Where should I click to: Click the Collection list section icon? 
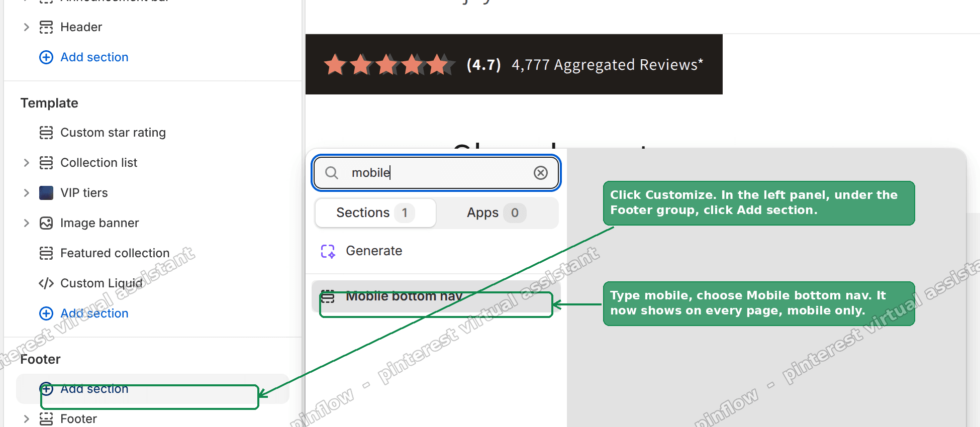pyautogui.click(x=46, y=163)
